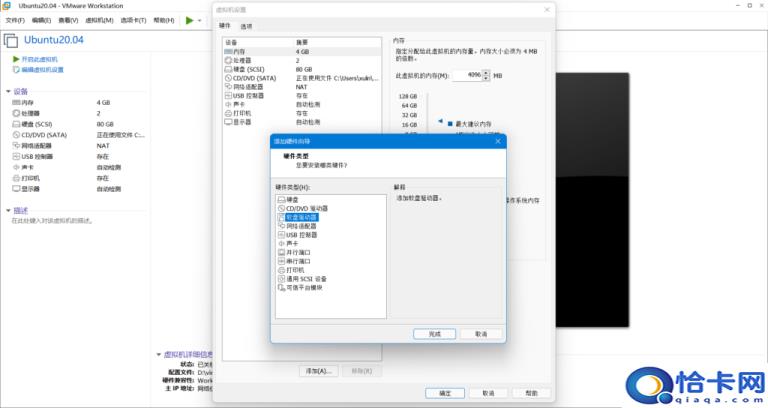The height and width of the screenshot is (408, 768).
Task: Click green power-on play toolbar icon
Action: coord(190,20)
